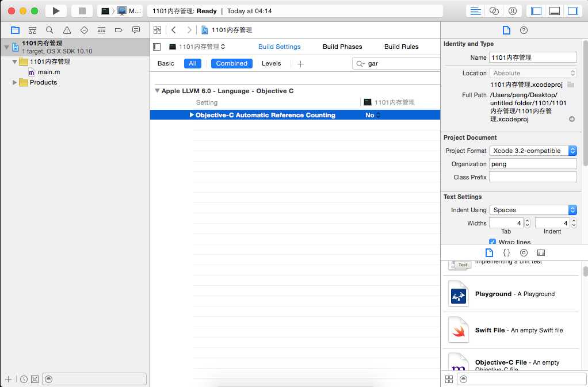
Task: Select the Playground template
Action: (511, 294)
